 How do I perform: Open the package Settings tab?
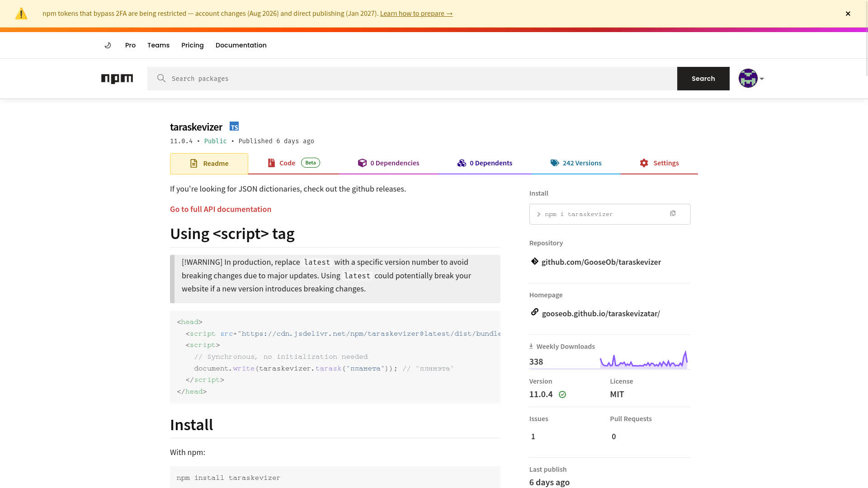pyautogui.click(x=659, y=163)
